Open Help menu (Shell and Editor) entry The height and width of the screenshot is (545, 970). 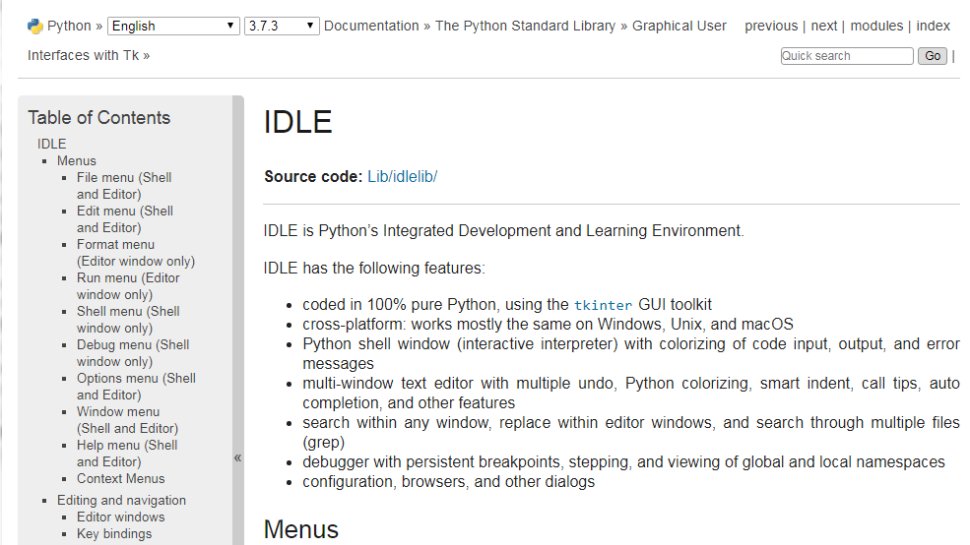pos(127,453)
